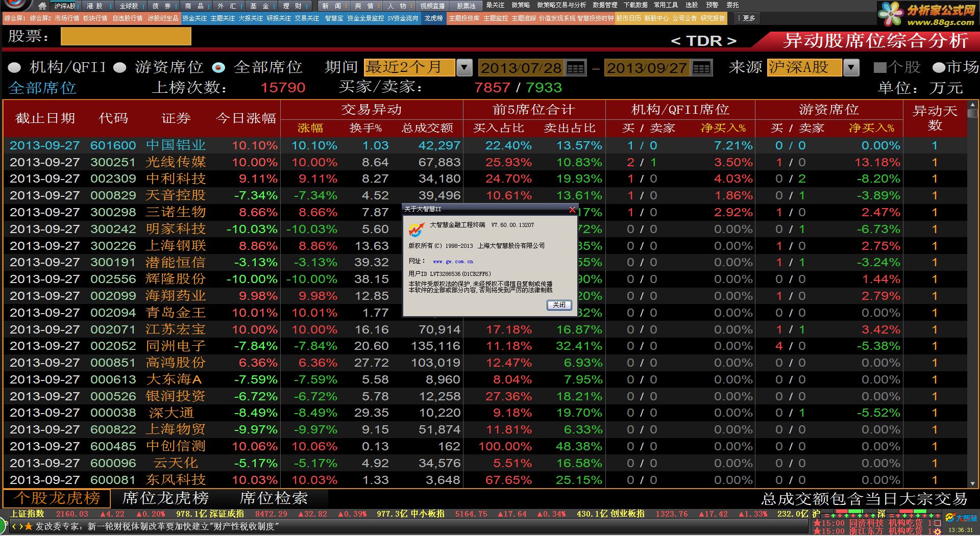Click the 2013/09/27 end date field
The height and width of the screenshot is (536, 980).
647,68
